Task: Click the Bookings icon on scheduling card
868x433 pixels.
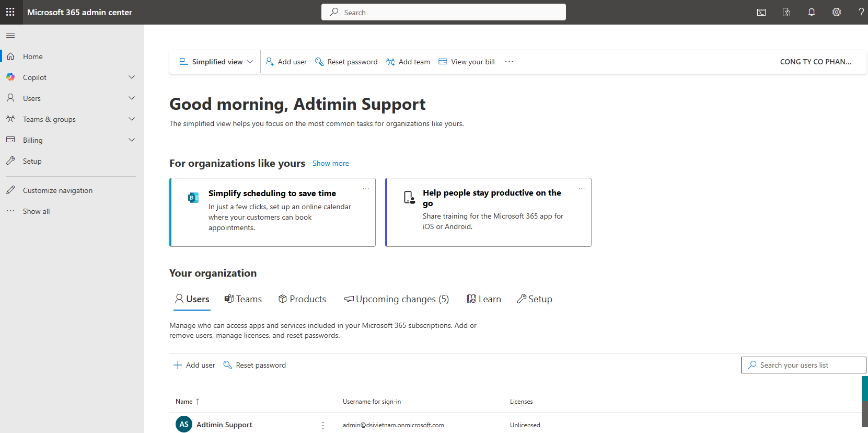Action: [x=193, y=198]
